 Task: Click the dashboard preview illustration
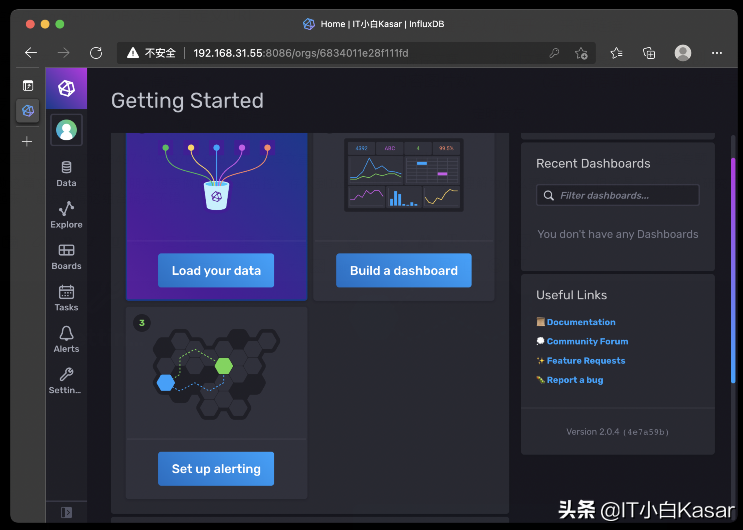pos(404,175)
